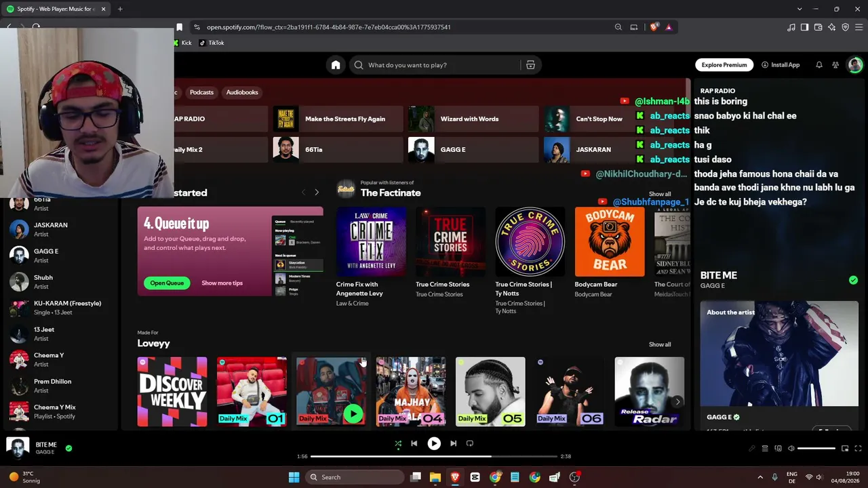Go back in tips carousel left chevron
The height and width of the screenshot is (488, 868).
click(x=303, y=192)
